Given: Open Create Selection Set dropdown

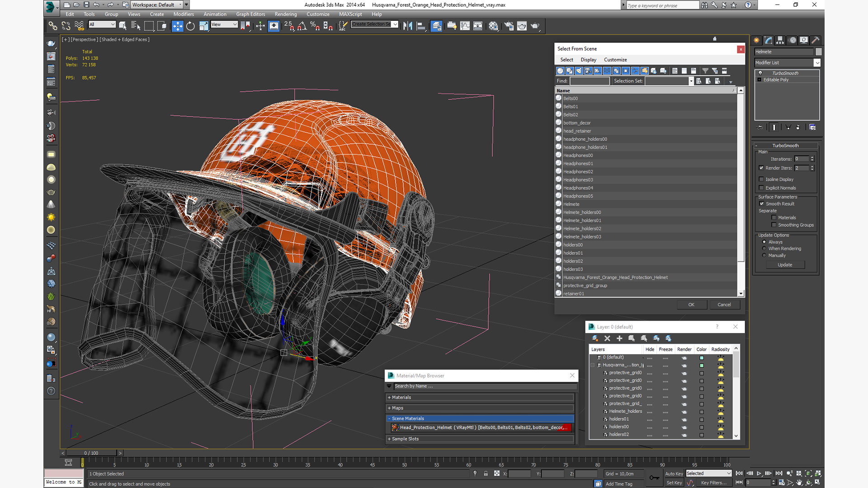Looking at the screenshot, I should click(395, 24).
